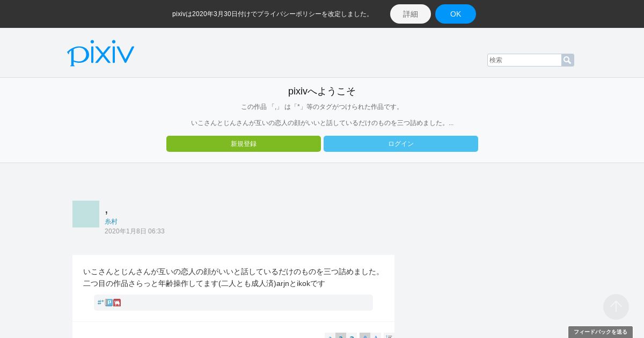Click the search magnifier icon
This screenshot has height=338, width=644.
[567, 60]
